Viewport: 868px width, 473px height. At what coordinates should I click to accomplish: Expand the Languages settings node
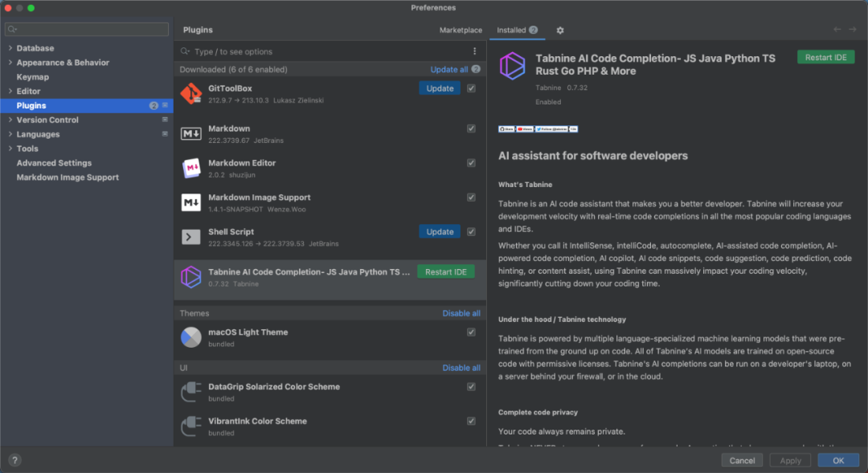pyautogui.click(x=10, y=134)
